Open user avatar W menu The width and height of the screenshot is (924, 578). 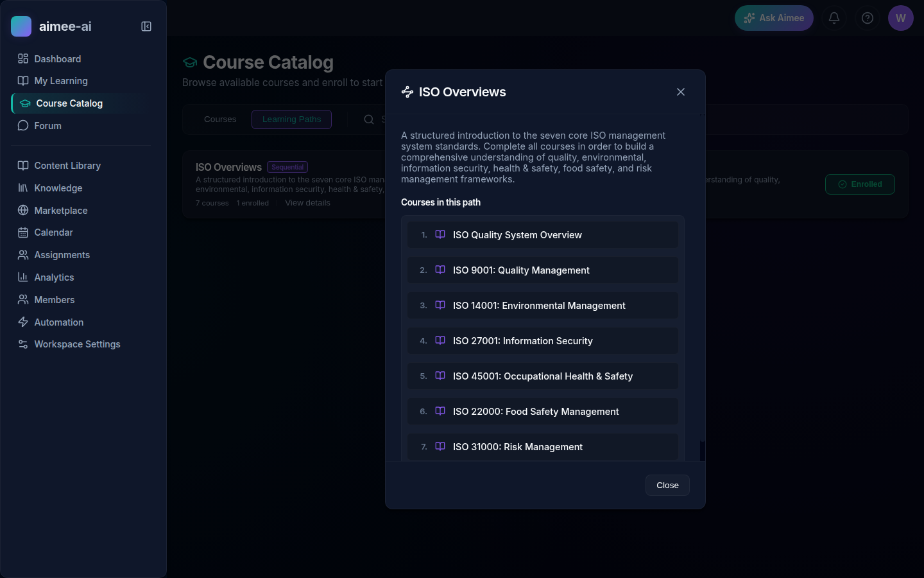click(x=901, y=18)
